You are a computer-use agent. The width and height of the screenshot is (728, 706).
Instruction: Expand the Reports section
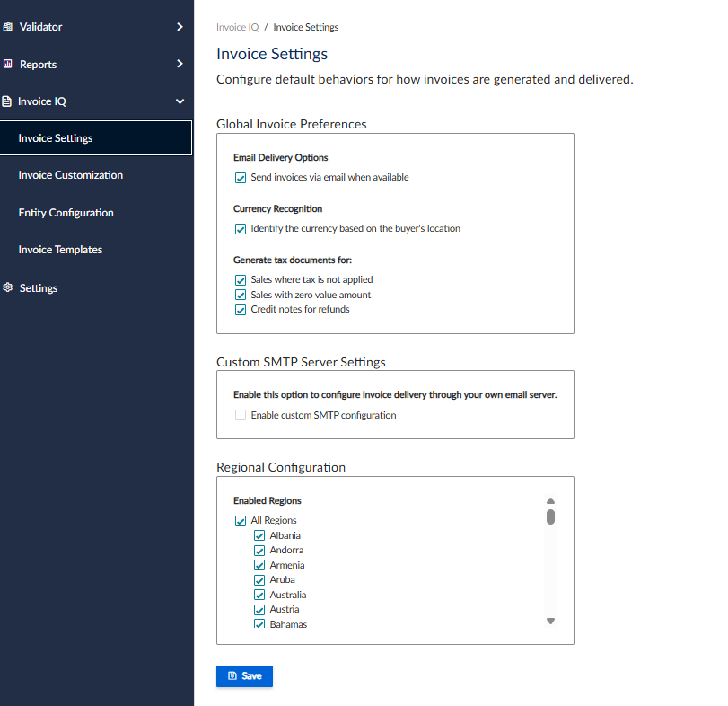tap(180, 64)
